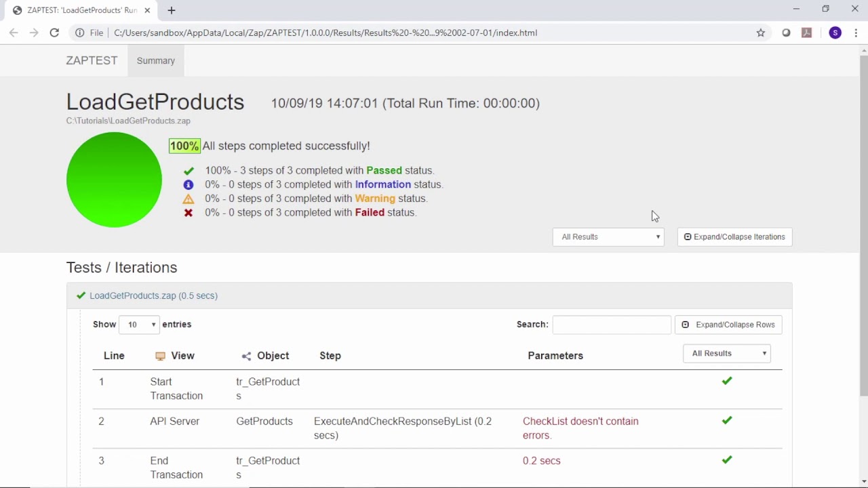Viewport: 868px width, 488px height.
Task: Collapse the LoadGetProducts.zap (0.5 secs) iteration
Action: (153, 296)
